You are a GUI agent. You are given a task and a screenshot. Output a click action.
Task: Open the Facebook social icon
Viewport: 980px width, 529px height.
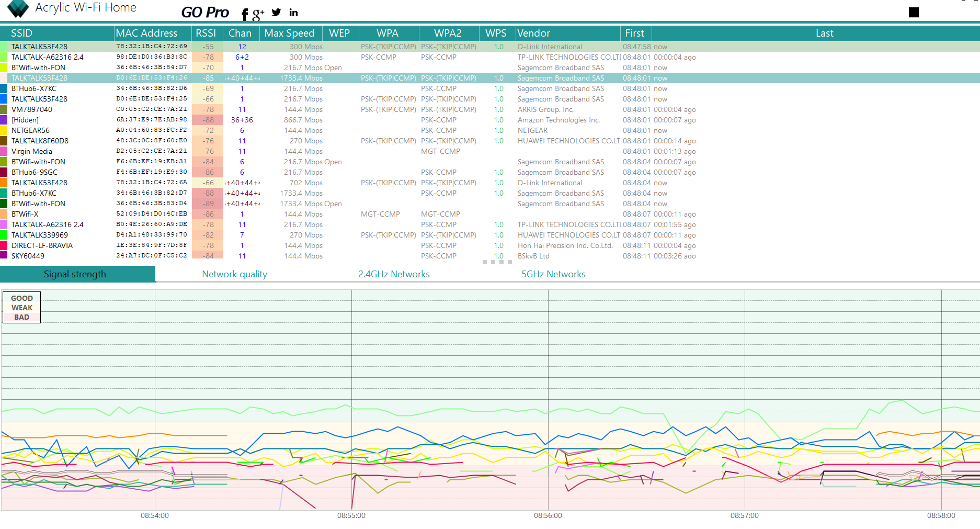point(244,15)
